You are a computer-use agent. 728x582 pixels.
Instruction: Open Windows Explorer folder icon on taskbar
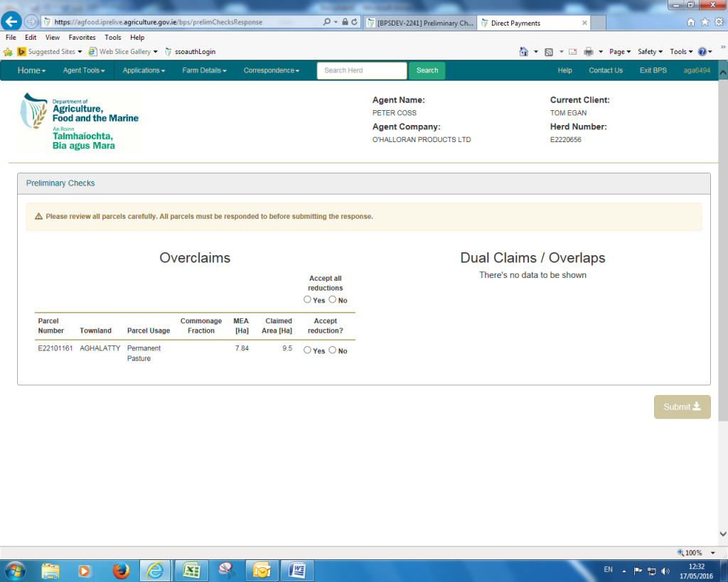pos(50,570)
